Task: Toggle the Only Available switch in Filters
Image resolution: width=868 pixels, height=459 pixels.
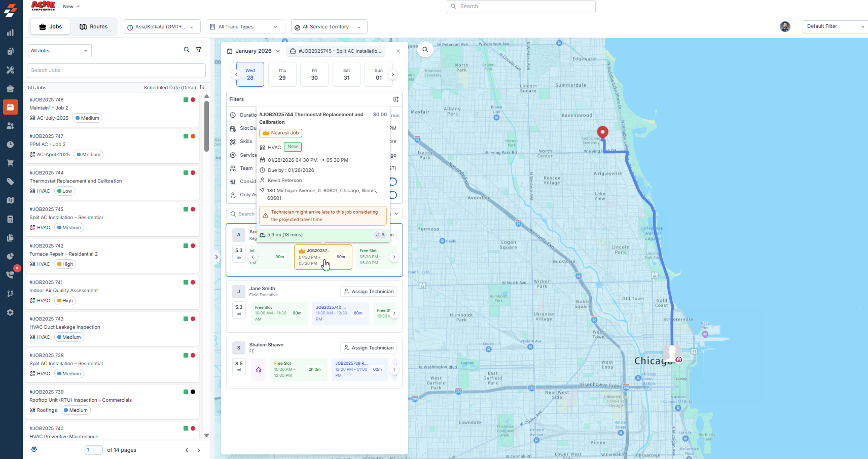Action: click(393, 195)
